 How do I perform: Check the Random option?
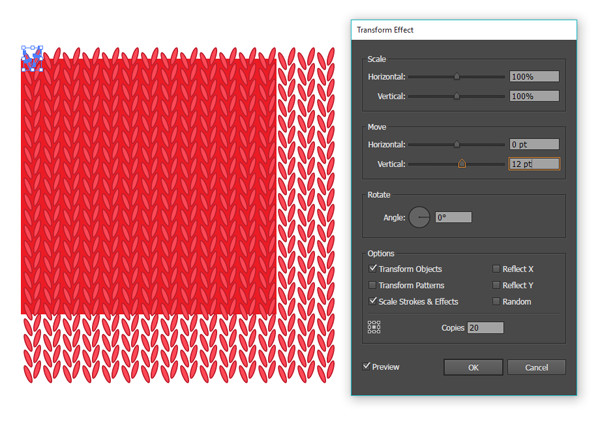pos(496,301)
